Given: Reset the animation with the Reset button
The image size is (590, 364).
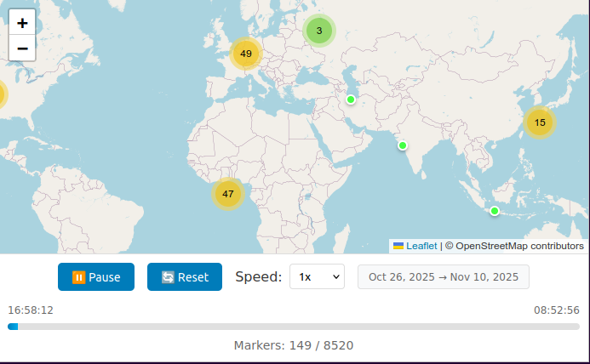Looking at the screenshot, I should click(x=185, y=277).
